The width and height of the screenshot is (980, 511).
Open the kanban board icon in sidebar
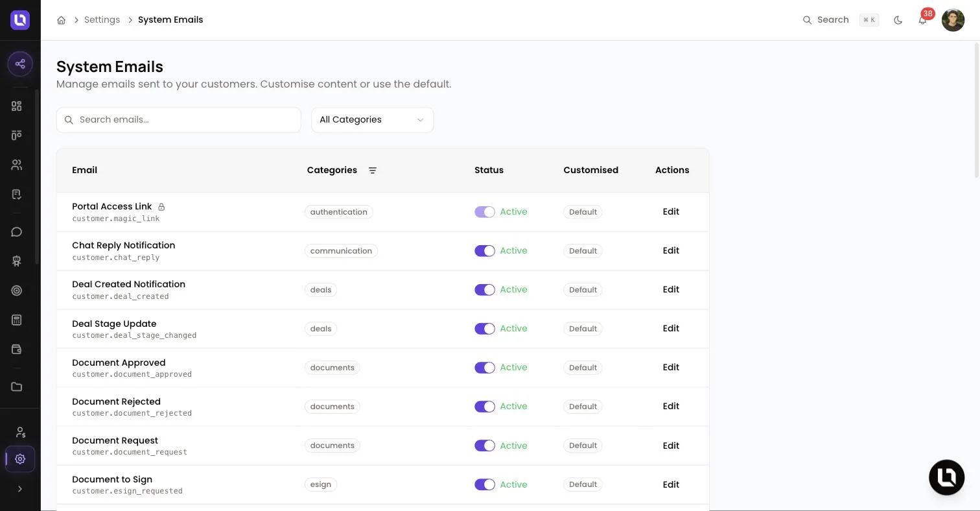pyautogui.click(x=17, y=135)
